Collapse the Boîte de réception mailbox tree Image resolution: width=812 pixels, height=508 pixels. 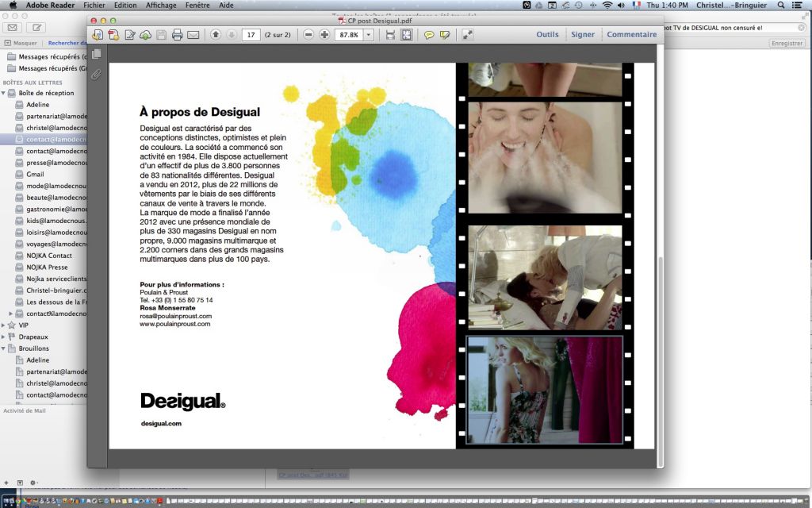pyautogui.click(x=4, y=94)
